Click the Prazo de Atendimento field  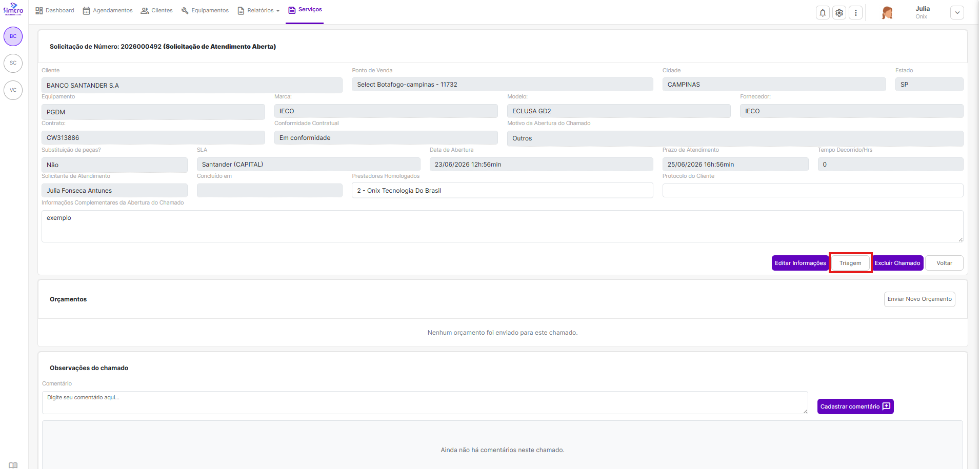pos(735,165)
